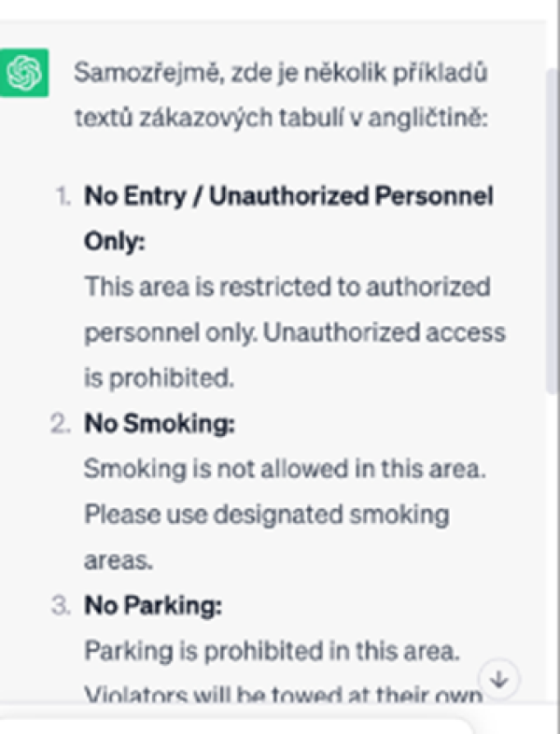This screenshot has height=734, width=560.
Task: Focus the message input box at bottom
Action: coord(234,725)
